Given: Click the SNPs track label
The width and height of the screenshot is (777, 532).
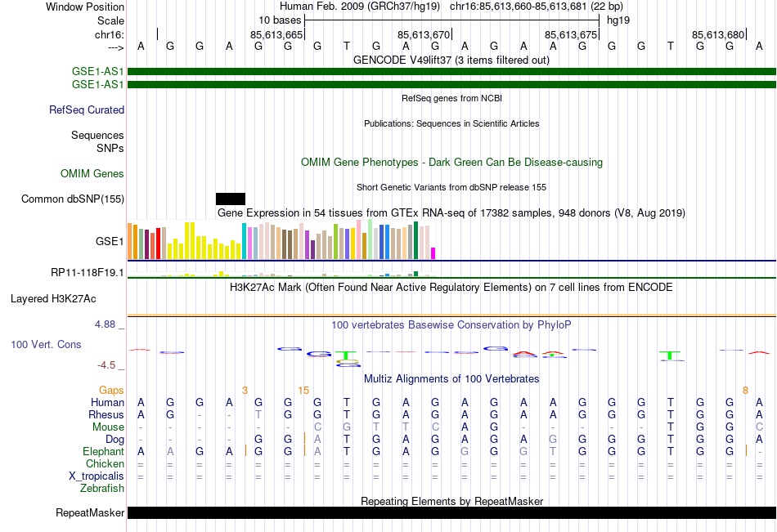Looking at the screenshot, I should (x=110, y=148).
